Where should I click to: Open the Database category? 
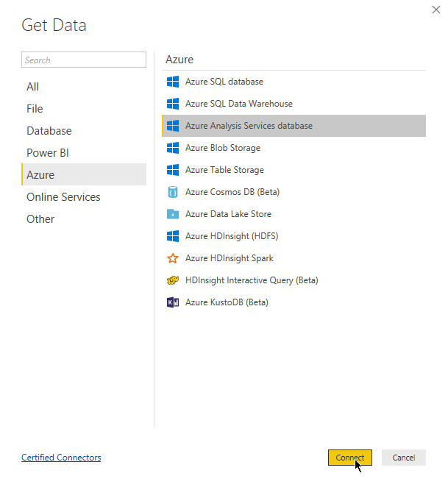click(49, 131)
